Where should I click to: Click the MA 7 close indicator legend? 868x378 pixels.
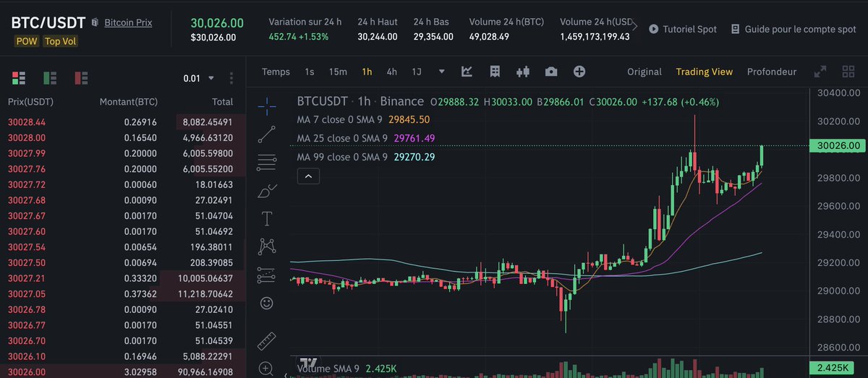pyautogui.click(x=364, y=119)
